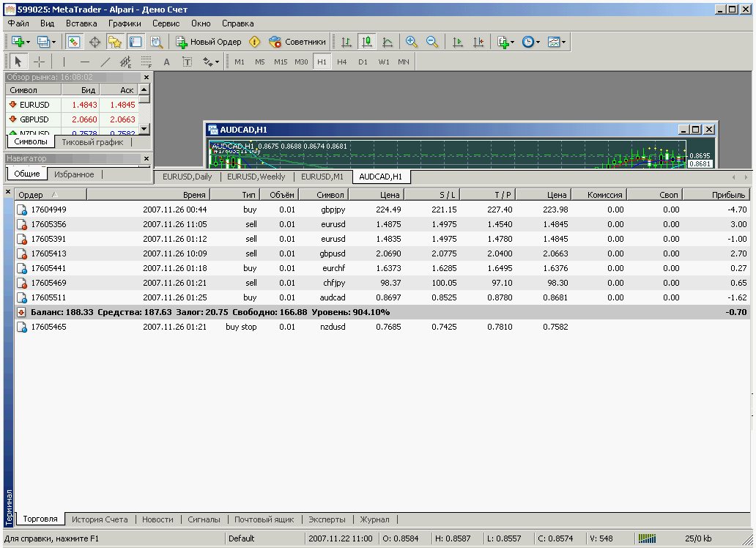
Task: Toggle the M15 timeframe button
Action: 281,62
